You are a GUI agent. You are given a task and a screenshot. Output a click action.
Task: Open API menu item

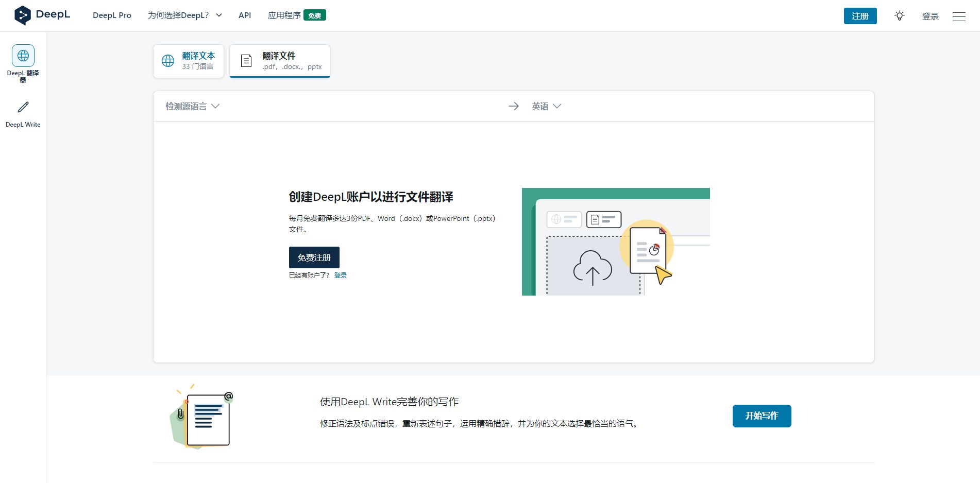click(x=245, y=15)
